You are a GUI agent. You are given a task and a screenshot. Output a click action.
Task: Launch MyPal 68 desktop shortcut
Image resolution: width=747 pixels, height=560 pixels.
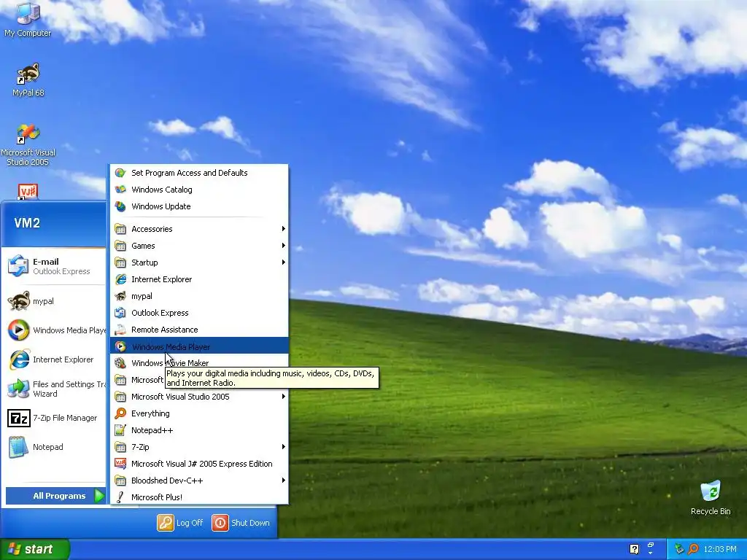[28, 79]
